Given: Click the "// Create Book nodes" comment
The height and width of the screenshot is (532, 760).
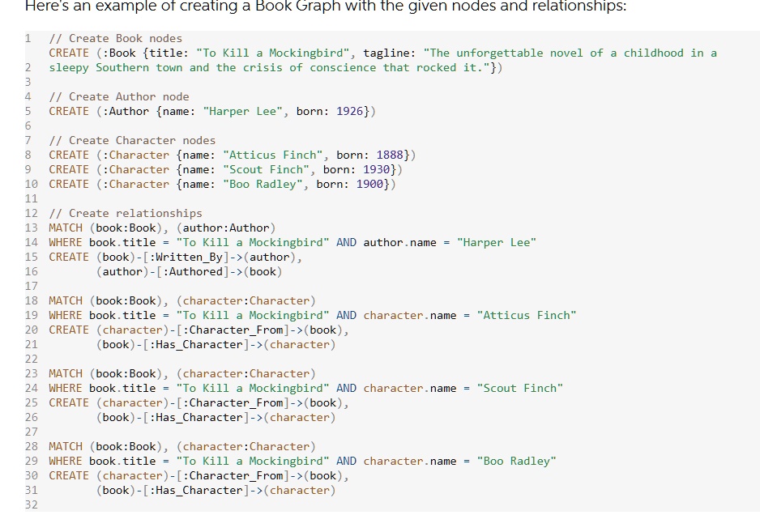Looking at the screenshot, I should click(116, 38).
